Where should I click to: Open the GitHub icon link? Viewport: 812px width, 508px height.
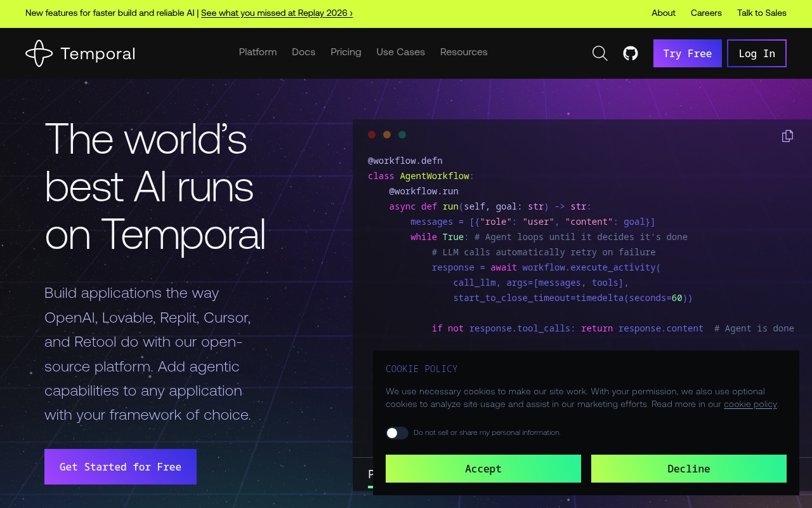(631, 53)
